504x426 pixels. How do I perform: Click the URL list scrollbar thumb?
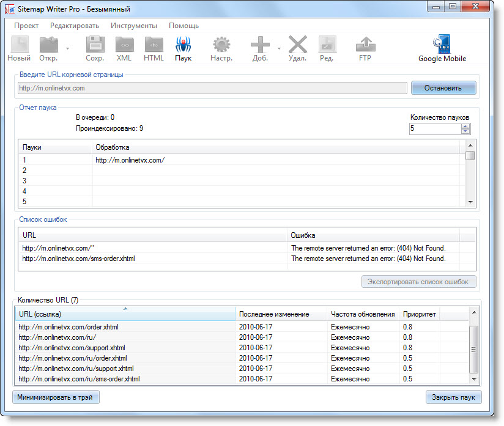(474, 350)
